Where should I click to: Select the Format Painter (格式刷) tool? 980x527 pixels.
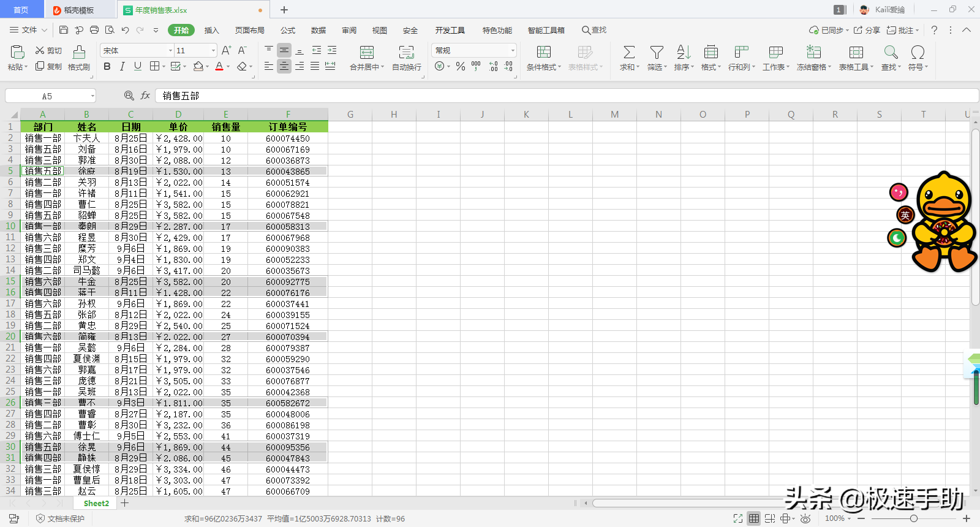[79, 58]
